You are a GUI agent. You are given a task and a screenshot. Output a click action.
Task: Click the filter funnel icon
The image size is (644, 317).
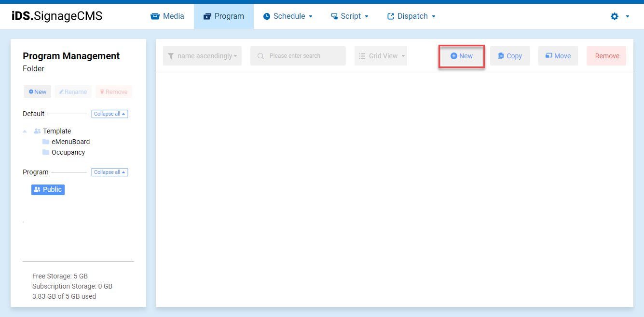coord(171,56)
